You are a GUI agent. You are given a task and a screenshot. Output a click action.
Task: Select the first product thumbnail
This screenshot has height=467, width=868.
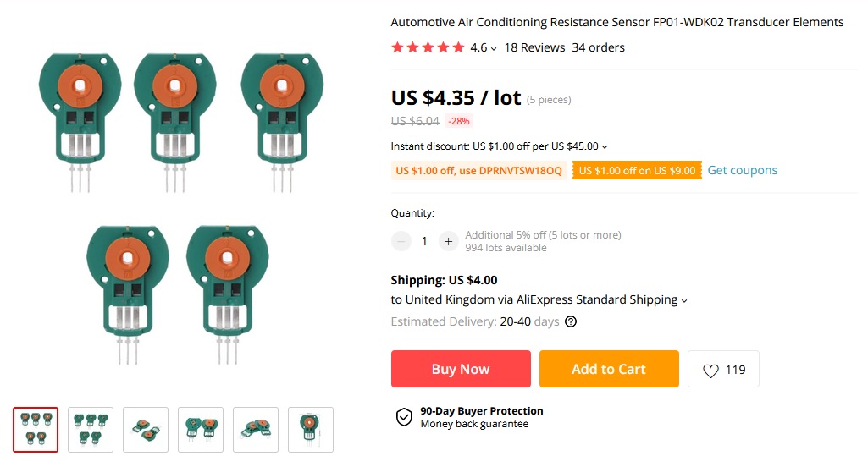pos(36,430)
